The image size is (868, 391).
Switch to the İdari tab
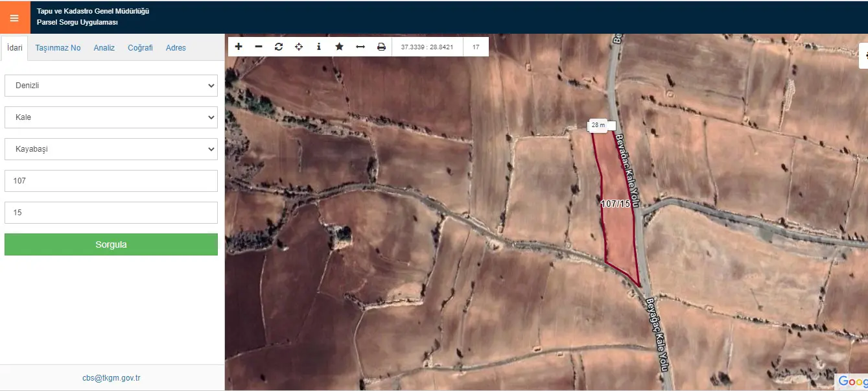tap(15, 48)
